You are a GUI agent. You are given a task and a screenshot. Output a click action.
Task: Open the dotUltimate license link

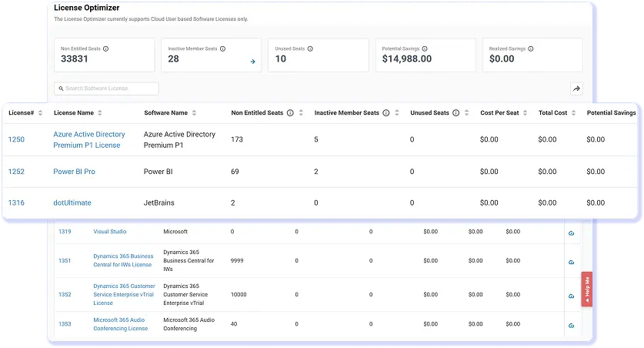pyautogui.click(x=72, y=203)
